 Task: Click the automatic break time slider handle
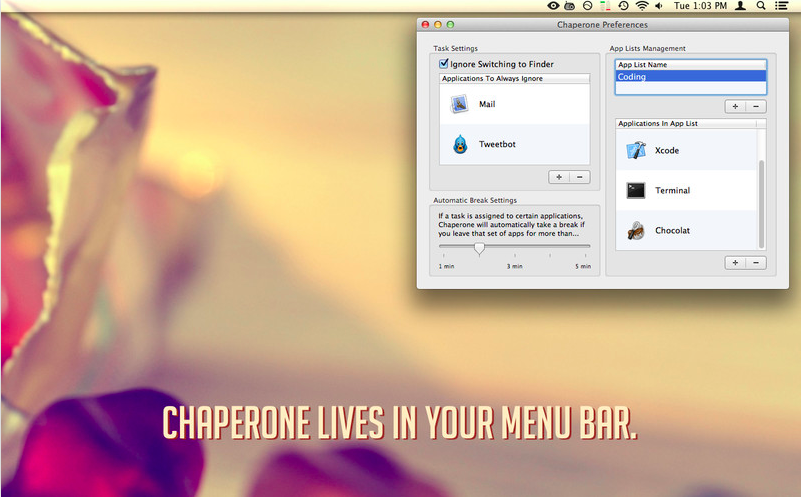[479, 248]
